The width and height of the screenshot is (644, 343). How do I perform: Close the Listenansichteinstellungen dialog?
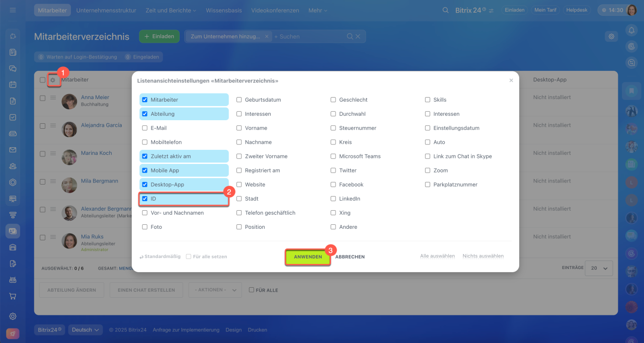(x=511, y=80)
